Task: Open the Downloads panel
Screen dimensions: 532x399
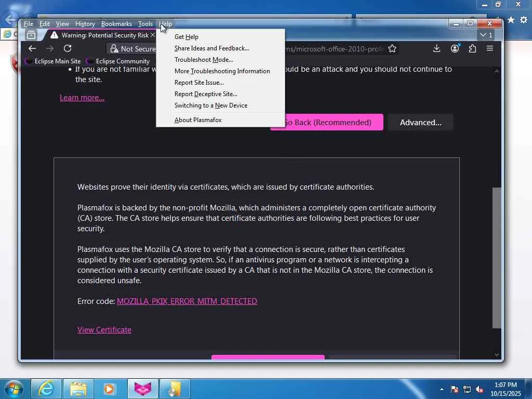Action: 436,48
